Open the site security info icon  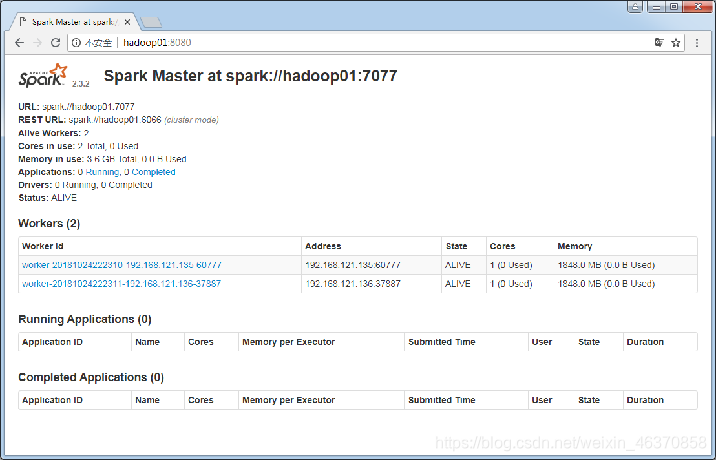click(76, 42)
